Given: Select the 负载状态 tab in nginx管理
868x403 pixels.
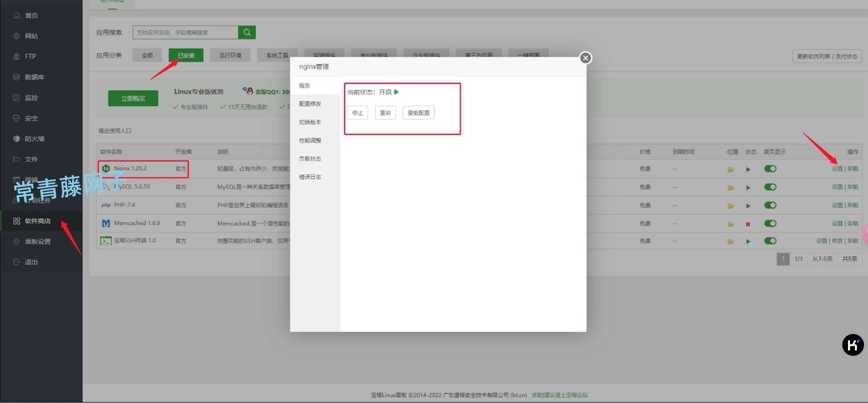Looking at the screenshot, I should (315, 159).
